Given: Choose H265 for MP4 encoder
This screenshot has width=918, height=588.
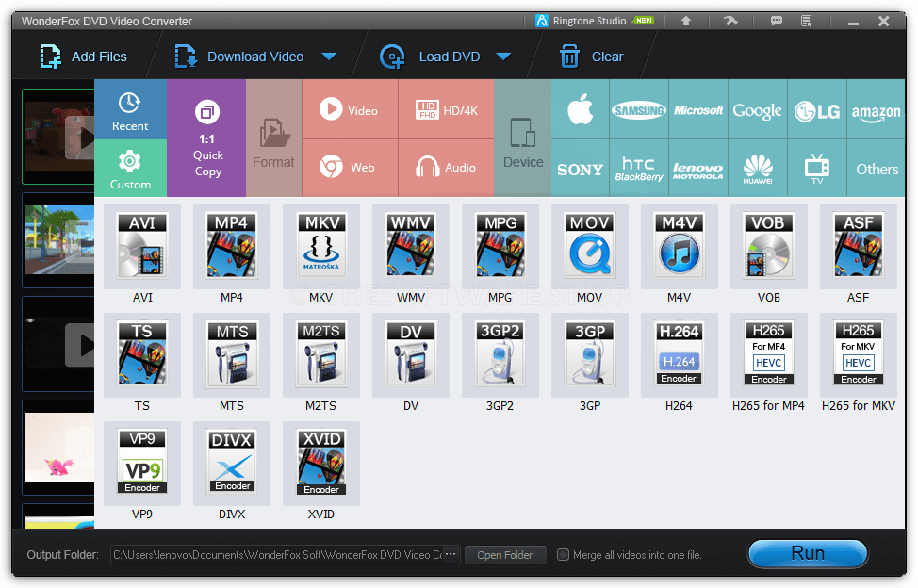Looking at the screenshot, I should [x=769, y=354].
